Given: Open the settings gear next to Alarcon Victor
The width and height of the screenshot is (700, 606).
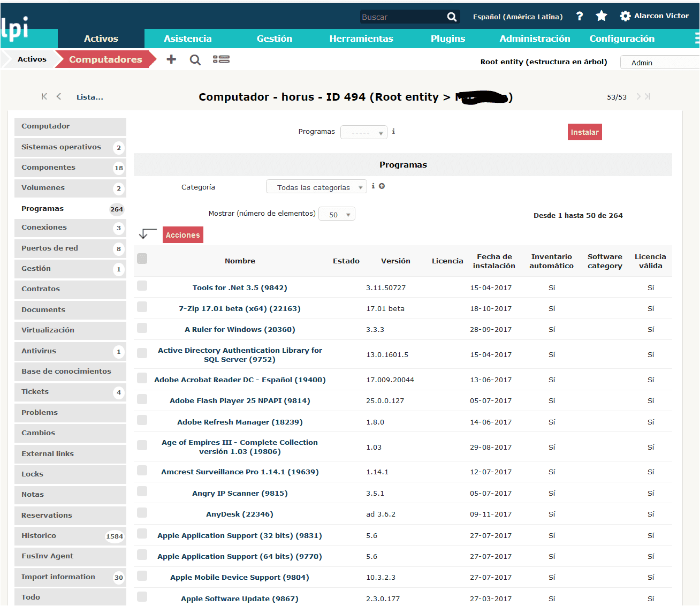Looking at the screenshot, I should 625,16.
